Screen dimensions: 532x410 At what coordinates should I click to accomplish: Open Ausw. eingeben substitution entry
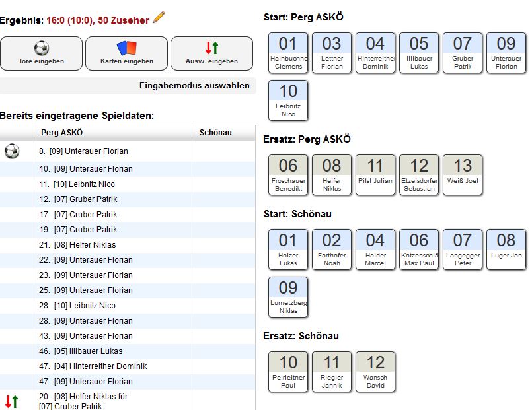point(211,53)
